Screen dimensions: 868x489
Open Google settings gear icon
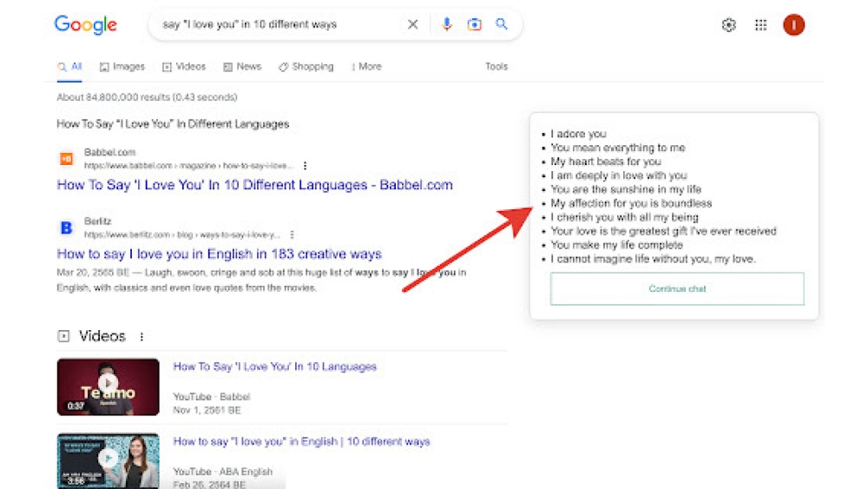coord(728,25)
